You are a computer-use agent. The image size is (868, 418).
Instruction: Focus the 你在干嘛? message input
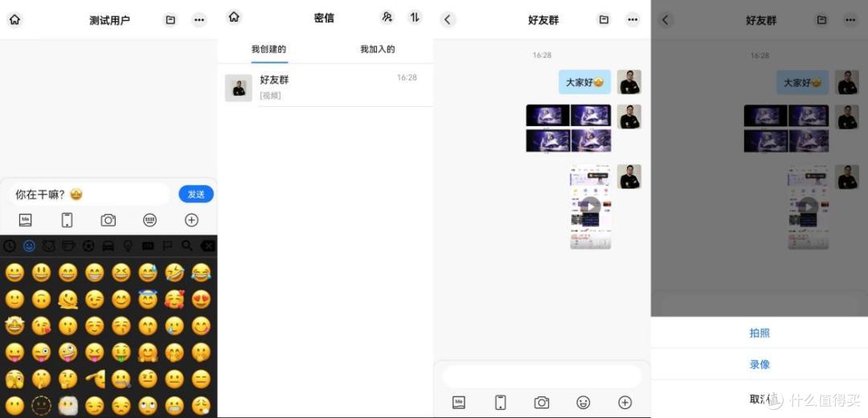coord(88,195)
